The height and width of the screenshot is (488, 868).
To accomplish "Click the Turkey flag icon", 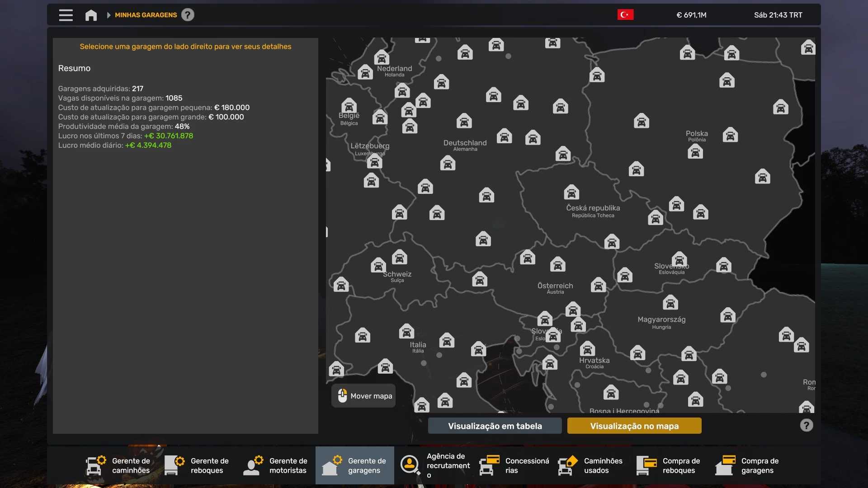I will [625, 15].
